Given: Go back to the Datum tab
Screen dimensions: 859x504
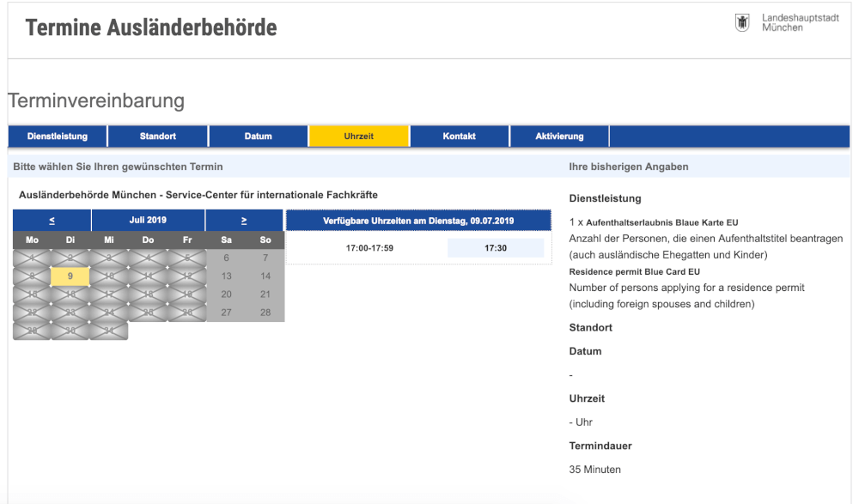Looking at the screenshot, I should tap(258, 137).
